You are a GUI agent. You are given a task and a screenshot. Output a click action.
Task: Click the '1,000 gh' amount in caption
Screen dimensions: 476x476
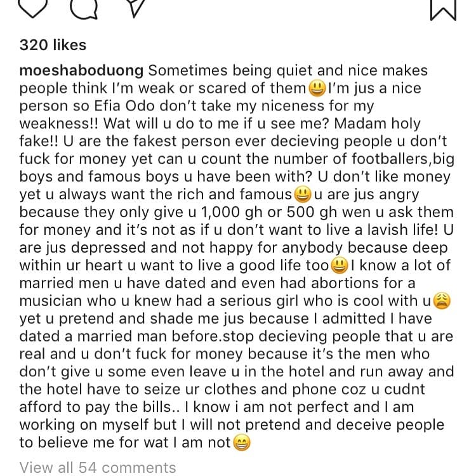[x=232, y=212]
